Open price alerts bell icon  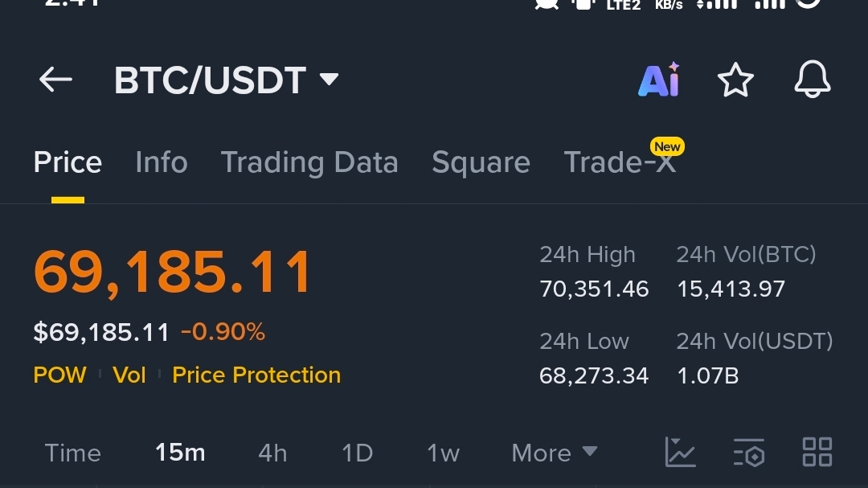pyautogui.click(x=812, y=80)
